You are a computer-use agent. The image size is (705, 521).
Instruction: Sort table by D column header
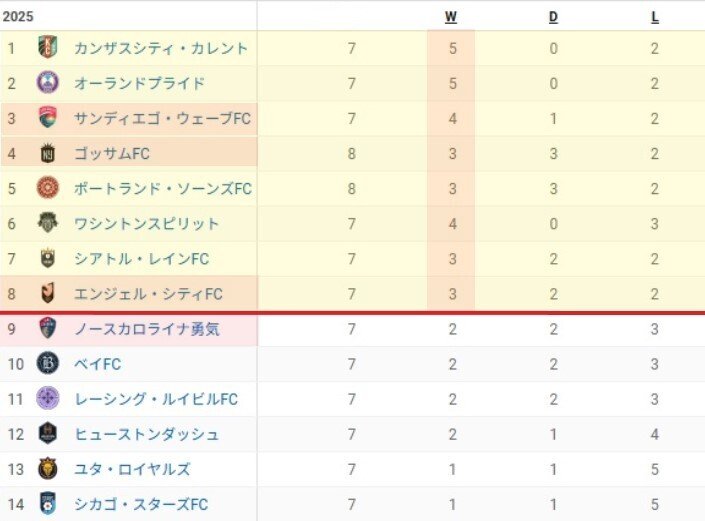(553, 16)
